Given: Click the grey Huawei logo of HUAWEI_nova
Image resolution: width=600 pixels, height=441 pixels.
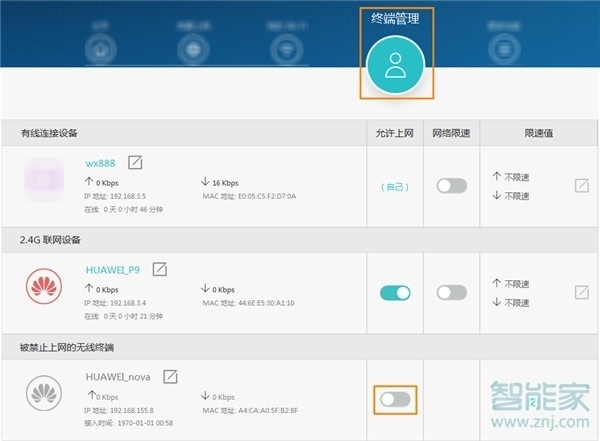Looking at the screenshot, I should tap(44, 393).
